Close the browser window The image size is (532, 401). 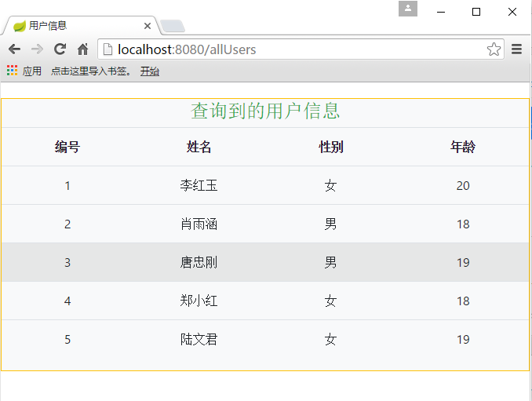512,12
